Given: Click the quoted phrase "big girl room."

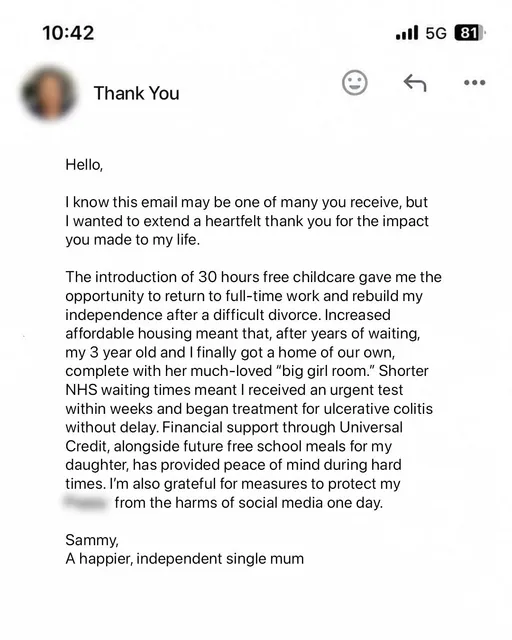Looking at the screenshot, I should [325, 371].
